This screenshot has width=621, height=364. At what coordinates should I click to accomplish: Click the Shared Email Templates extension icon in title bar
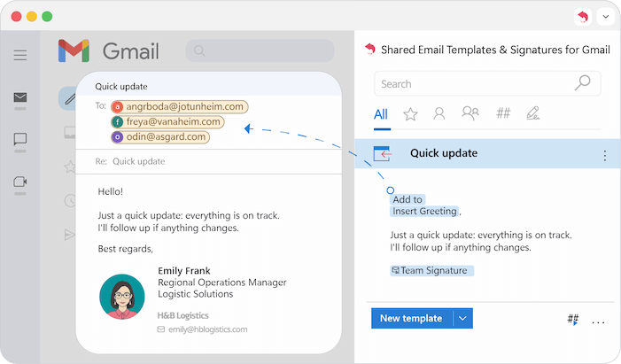pyautogui.click(x=583, y=17)
